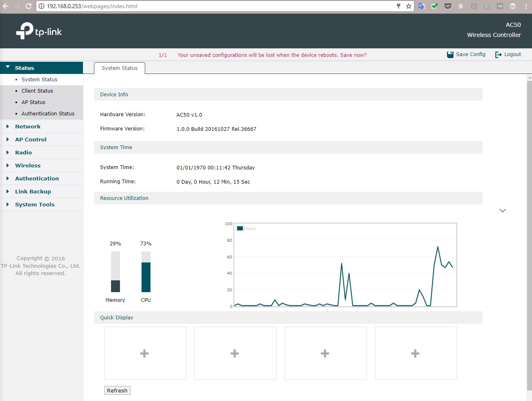
Task: Click the Logout arrow icon
Action: click(498, 54)
